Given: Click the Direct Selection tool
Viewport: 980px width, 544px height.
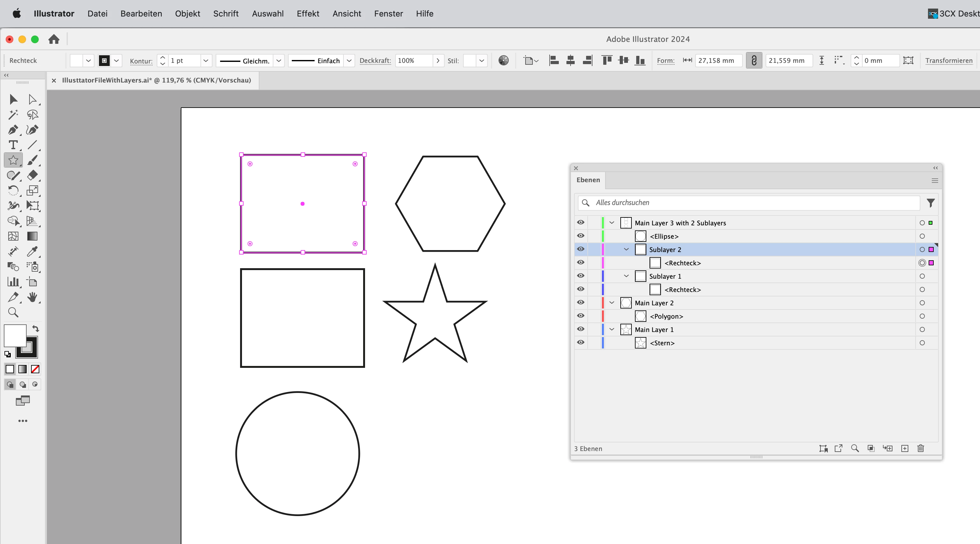Looking at the screenshot, I should [x=32, y=99].
